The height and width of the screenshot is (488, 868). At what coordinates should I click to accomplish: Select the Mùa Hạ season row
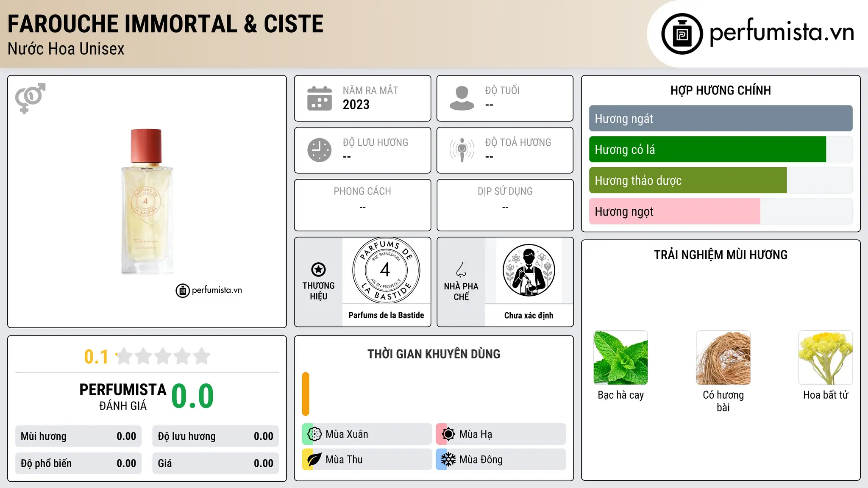coord(501,434)
